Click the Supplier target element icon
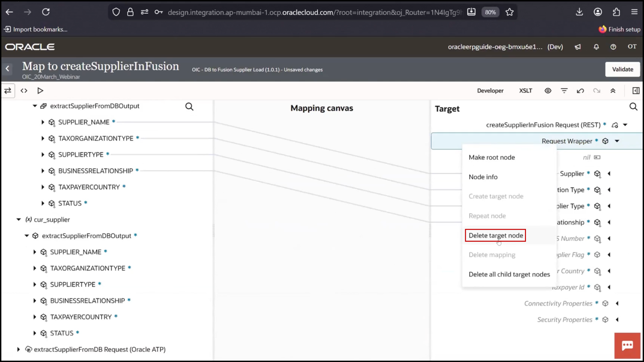Image resolution: width=644 pixels, height=362 pixels. (597, 174)
